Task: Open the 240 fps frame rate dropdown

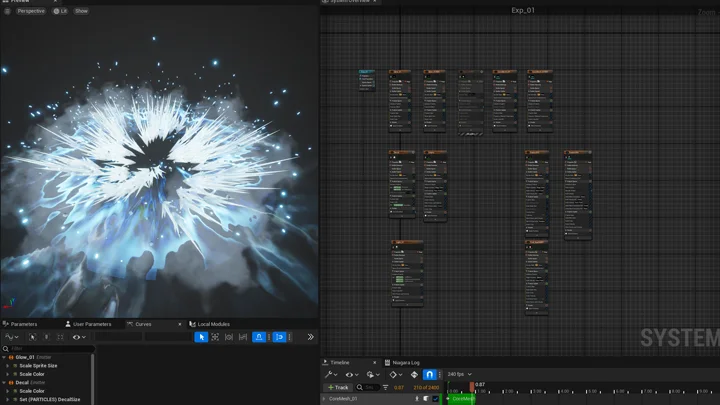Action: point(460,374)
